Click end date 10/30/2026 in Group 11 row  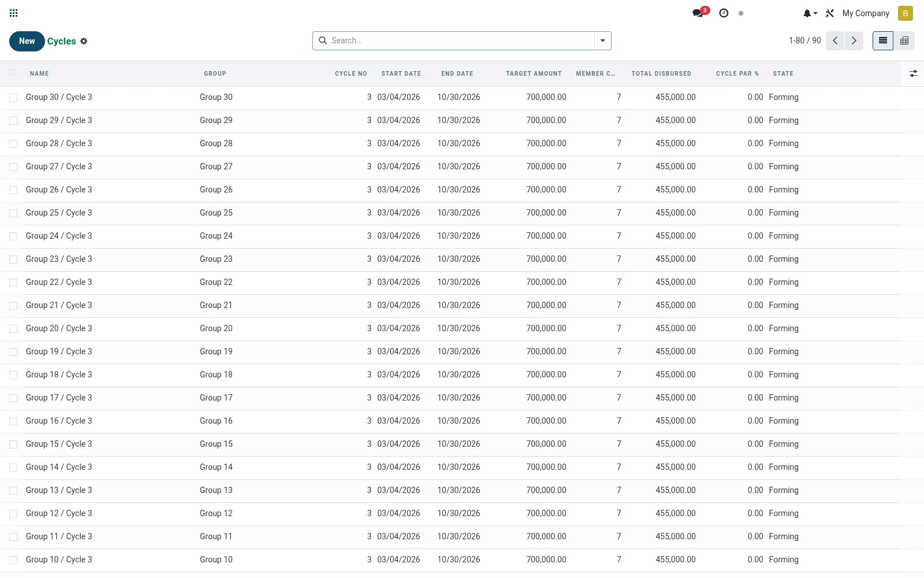pos(459,536)
